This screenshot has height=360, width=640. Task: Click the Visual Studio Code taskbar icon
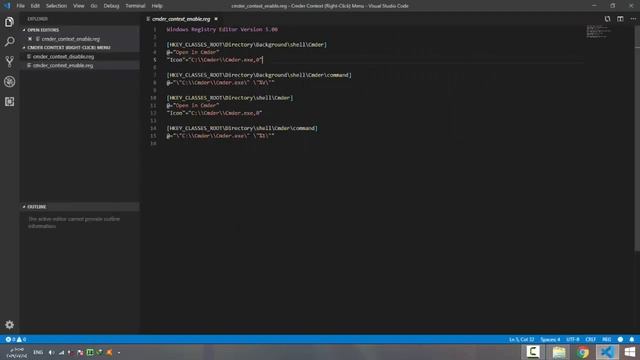pos(607,352)
